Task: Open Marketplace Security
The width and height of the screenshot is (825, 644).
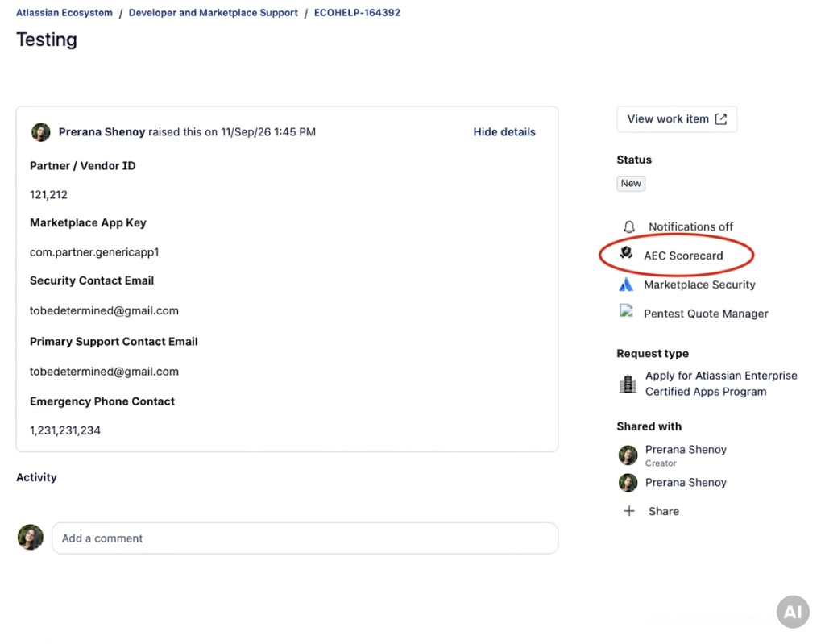Action: pyautogui.click(x=699, y=285)
